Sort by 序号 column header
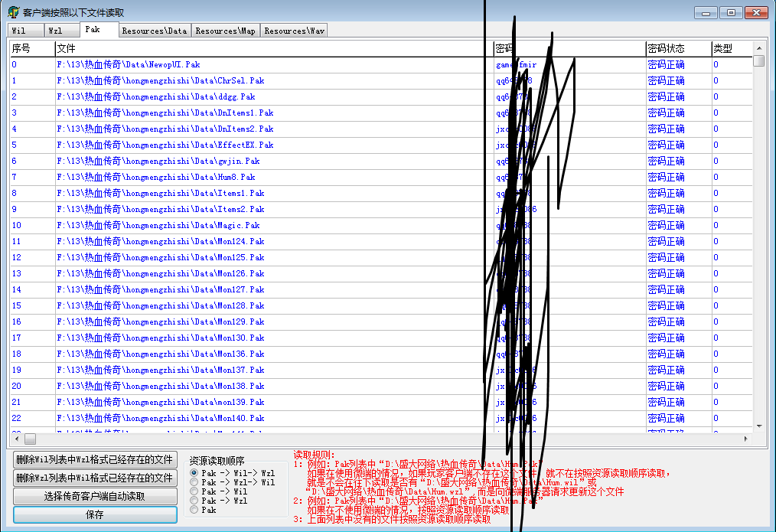Image resolution: width=776 pixels, height=532 pixels. [33, 48]
